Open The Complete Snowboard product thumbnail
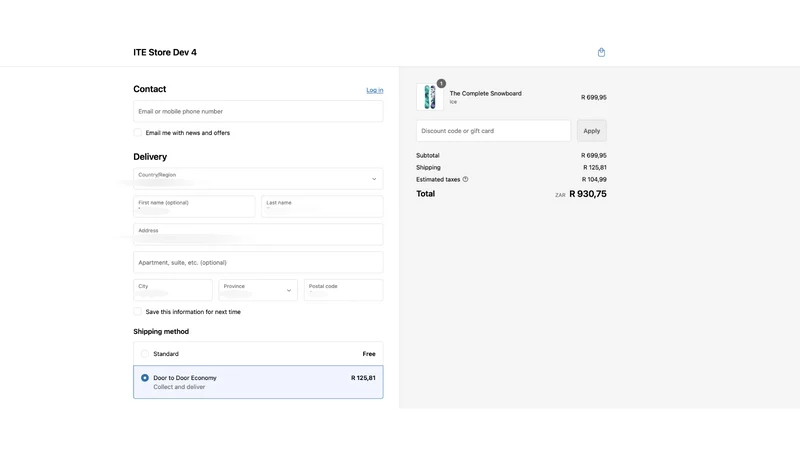Screen dimensions: 800x450 point(430,97)
